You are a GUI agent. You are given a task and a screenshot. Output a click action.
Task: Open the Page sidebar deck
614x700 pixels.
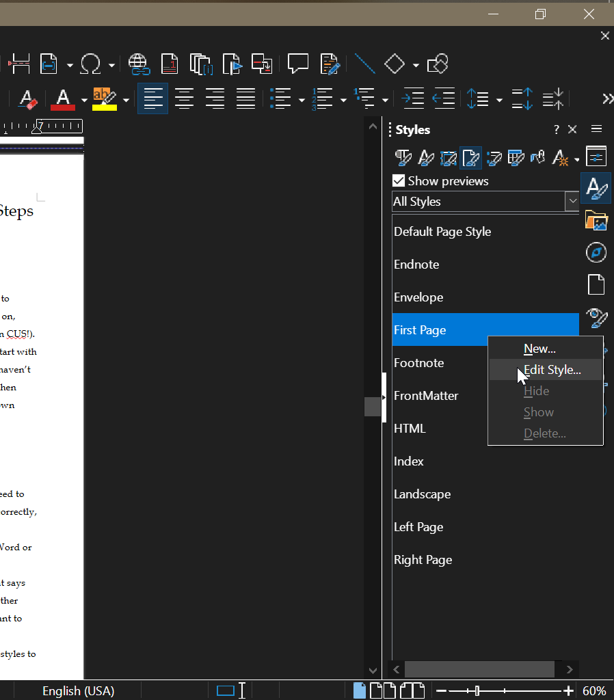coord(596,285)
